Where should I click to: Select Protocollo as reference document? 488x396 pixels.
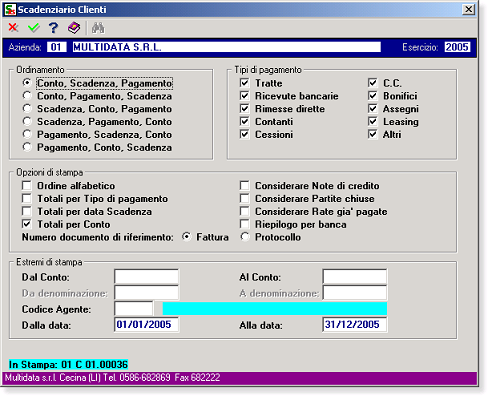click(245, 237)
